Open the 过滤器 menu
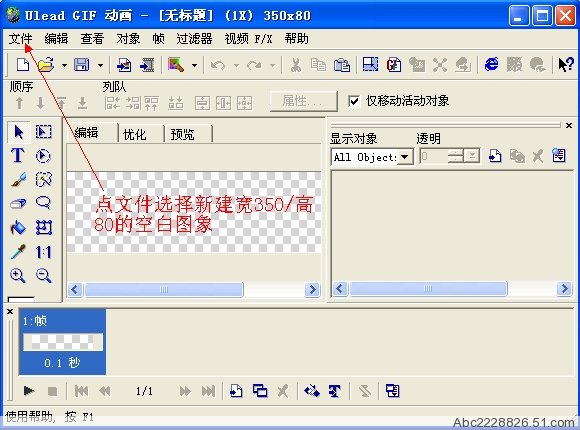580x430 pixels. (194, 38)
